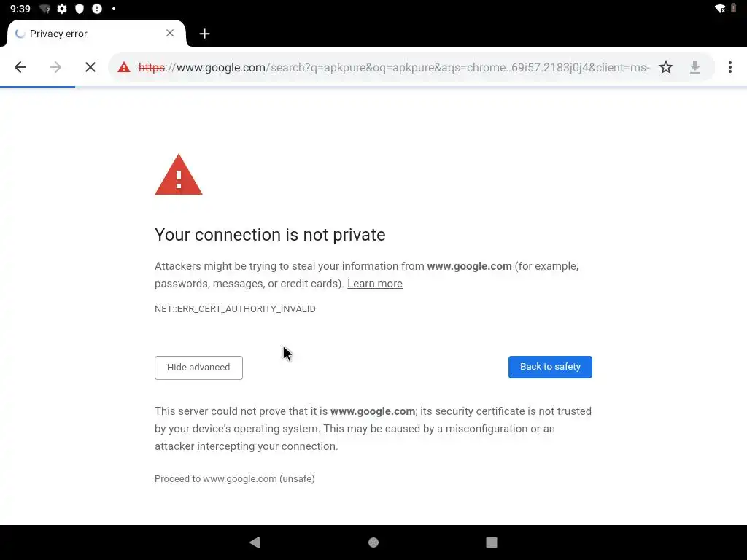Open a new tab with the plus icon
747x560 pixels.
click(x=204, y=34)
